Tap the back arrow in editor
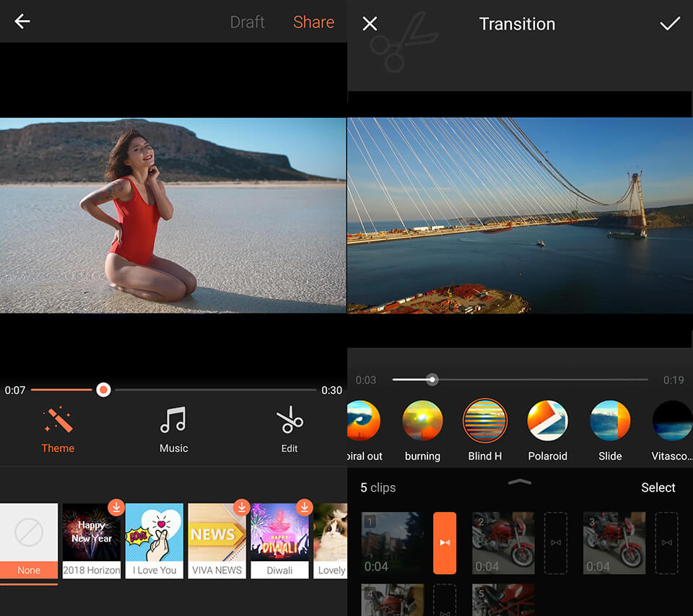693x616 pixels. pyautogui.click(x=22, y=22)
